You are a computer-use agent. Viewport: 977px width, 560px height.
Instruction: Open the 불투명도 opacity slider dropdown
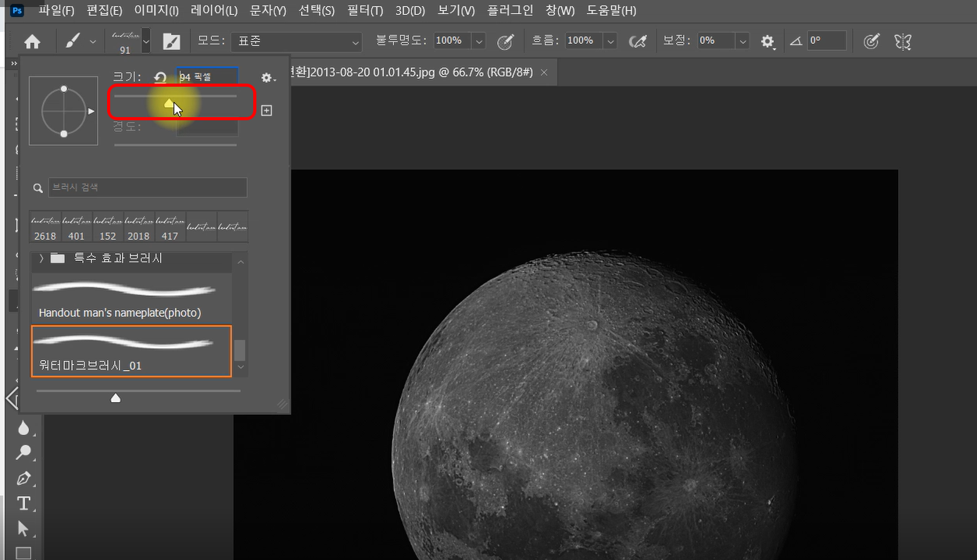pos(478,41)
